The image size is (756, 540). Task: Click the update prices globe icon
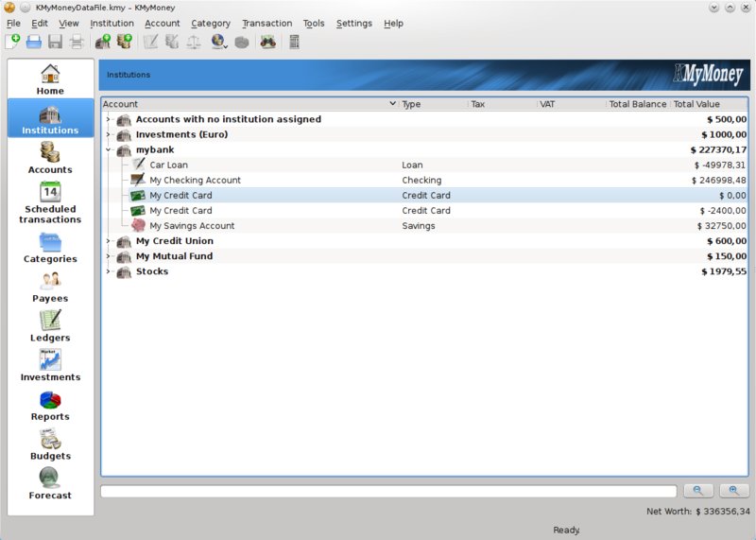[217, 42]
